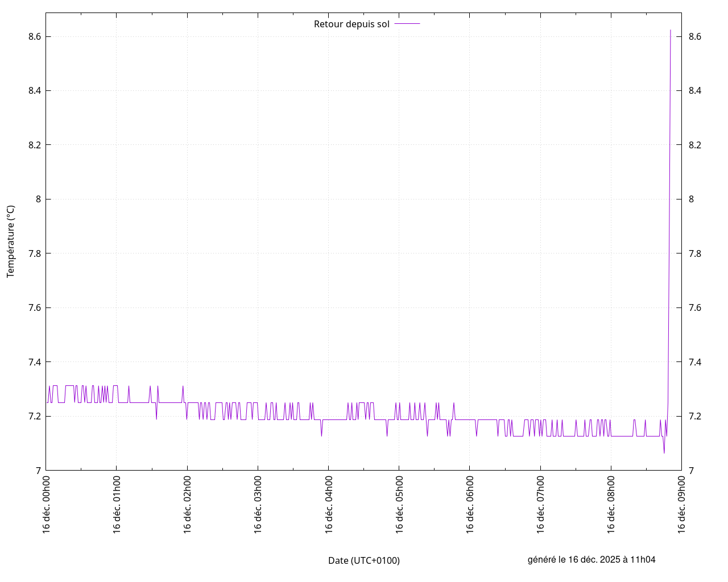Click the curve's peak at top of spike
The height and width of the screenshot is (582, 728).
[671, 30]
